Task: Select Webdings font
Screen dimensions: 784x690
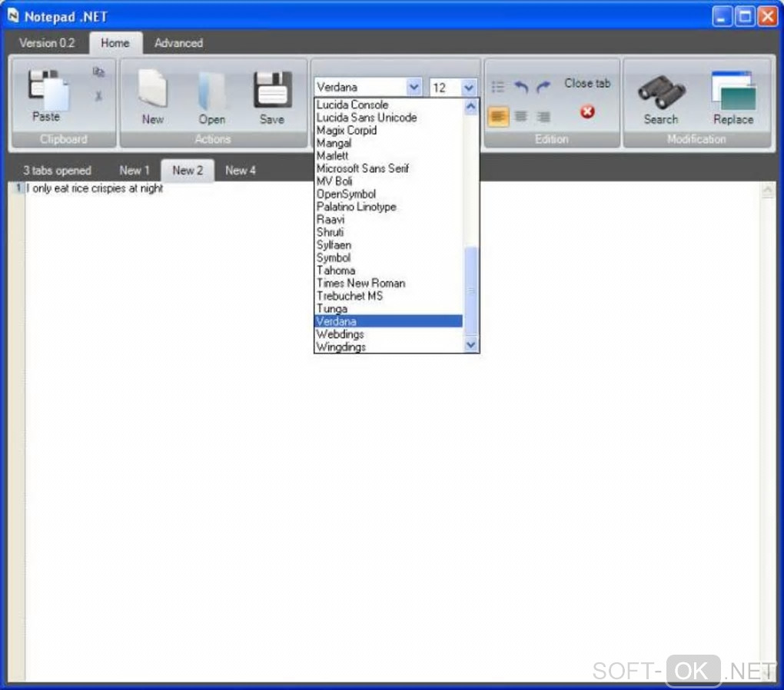Action: [x=389, y=334]
